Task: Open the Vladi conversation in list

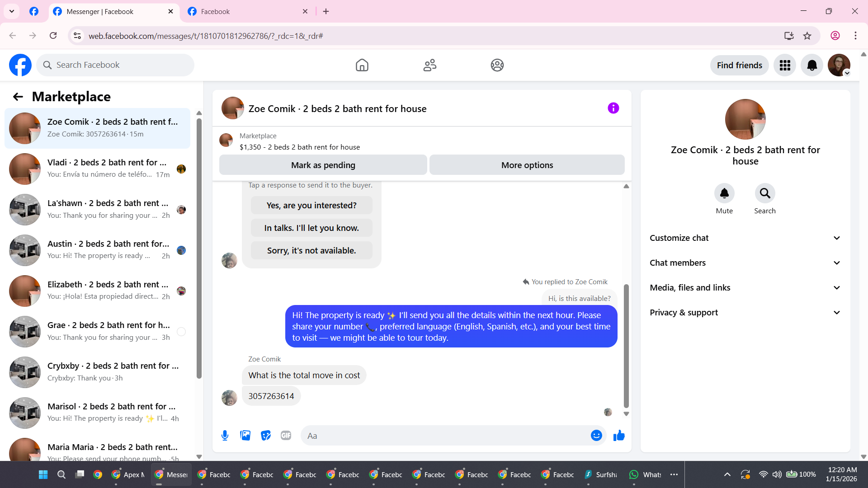Action: 97,169
